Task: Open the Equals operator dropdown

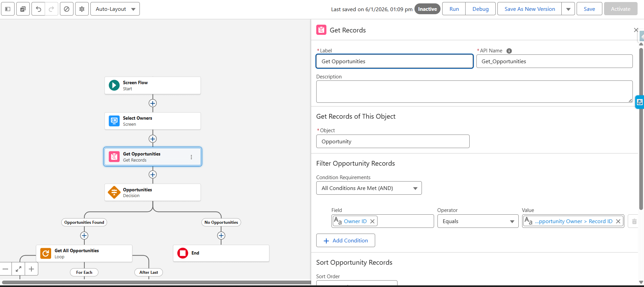Action: (477, 221)
